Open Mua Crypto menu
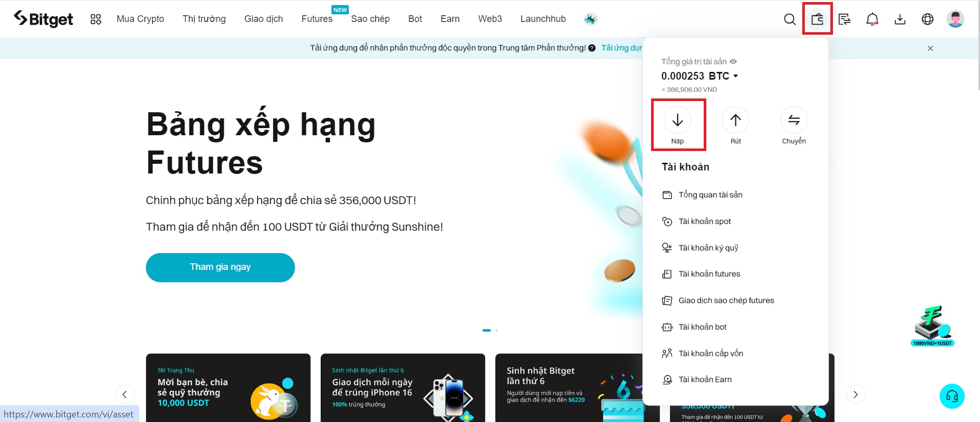The image size is (980, 422). click(x=140, y=19)
